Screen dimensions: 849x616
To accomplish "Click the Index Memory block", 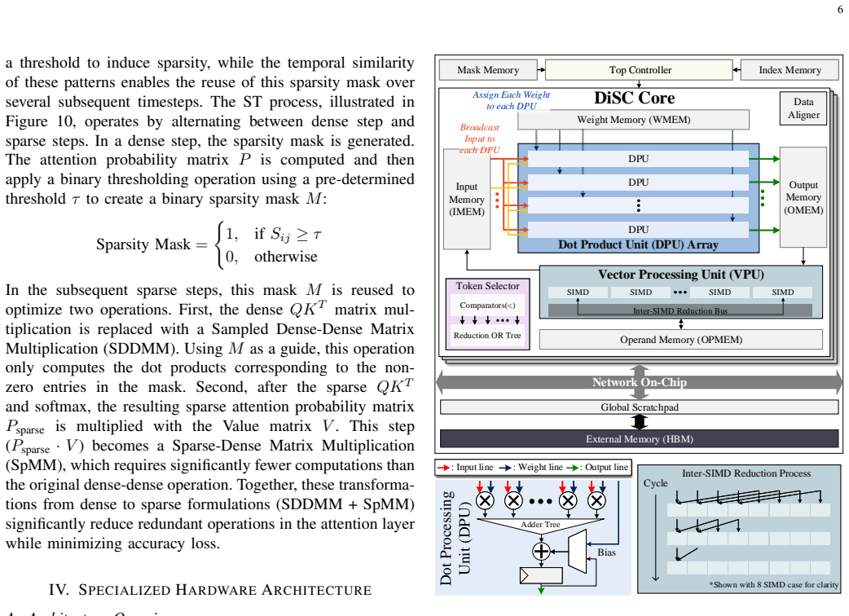I will point(790,70).
